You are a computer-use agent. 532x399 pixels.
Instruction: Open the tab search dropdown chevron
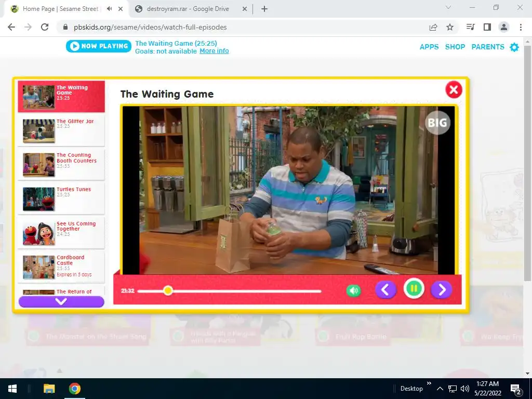click(x=448, y=7)
